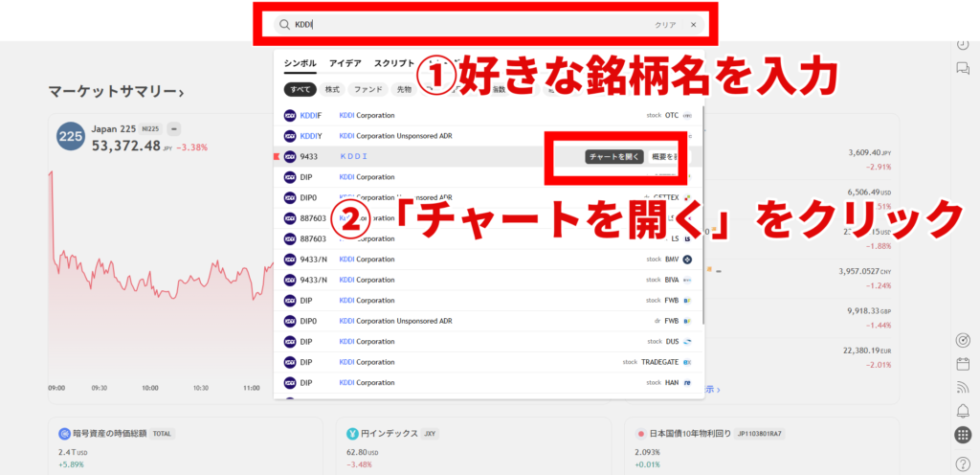Filter results by 株式
The height and width of the screenshot is (475, 980).
pyautogui.click(x=332, y=89)
